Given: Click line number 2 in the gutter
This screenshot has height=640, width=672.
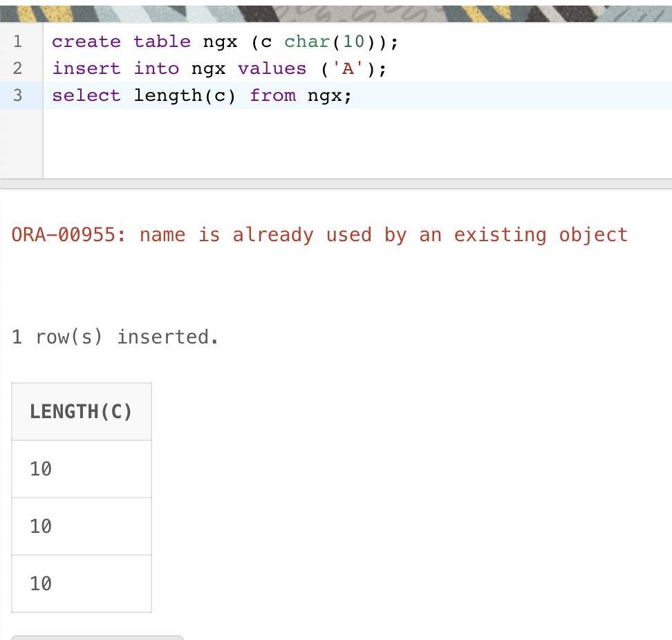Looking at the screenshot, I should (x=18, y=68).
